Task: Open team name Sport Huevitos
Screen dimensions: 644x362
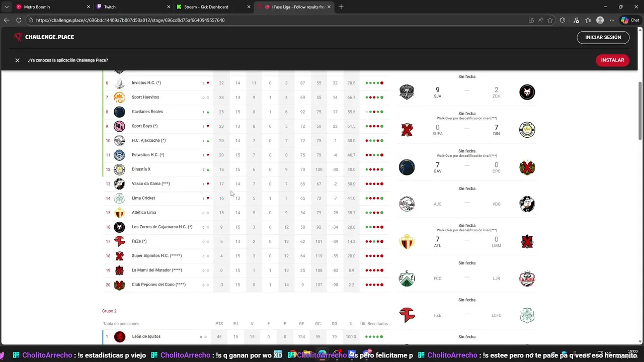Action: [x=145, y=97]
